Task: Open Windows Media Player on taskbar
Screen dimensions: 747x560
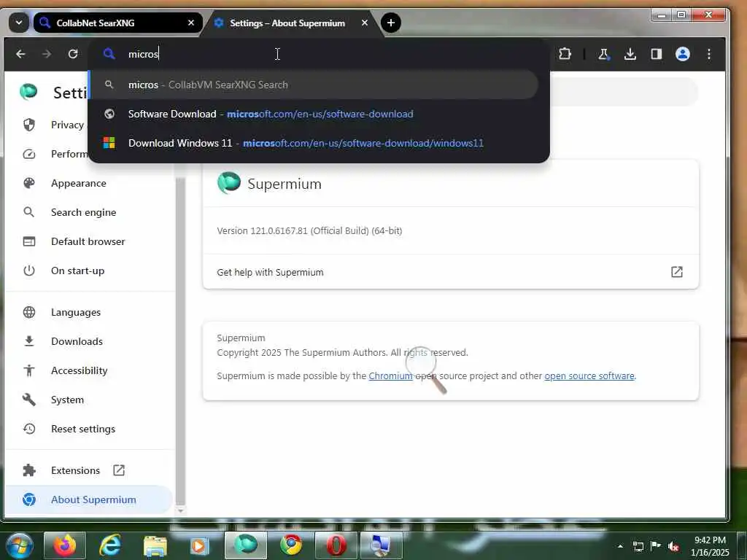Action: (x=200, y=545)
